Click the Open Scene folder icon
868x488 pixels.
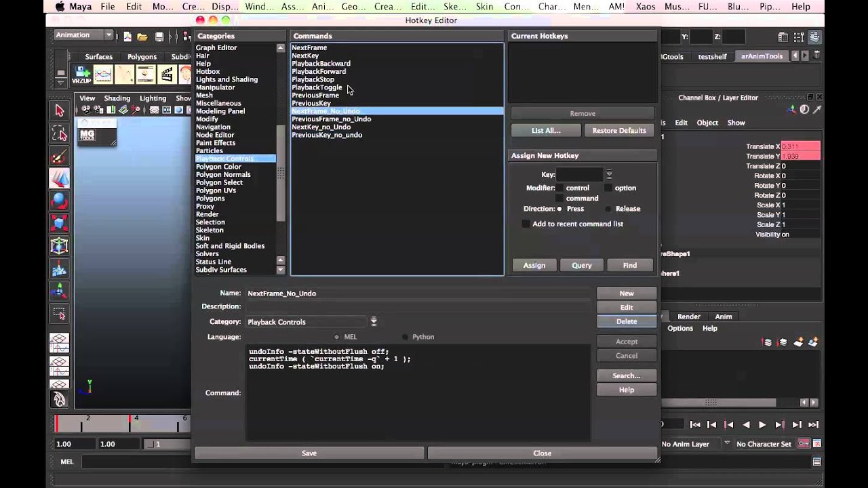142,37
